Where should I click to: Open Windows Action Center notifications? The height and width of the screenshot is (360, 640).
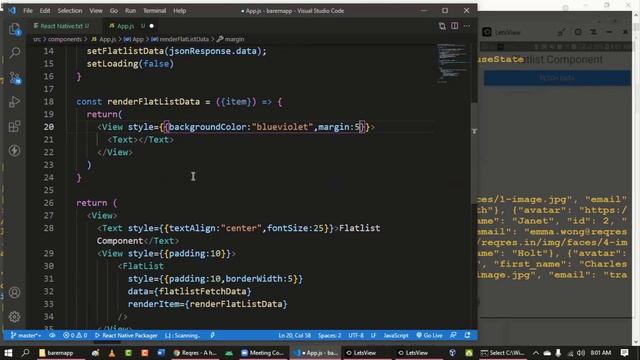[624, 353]
